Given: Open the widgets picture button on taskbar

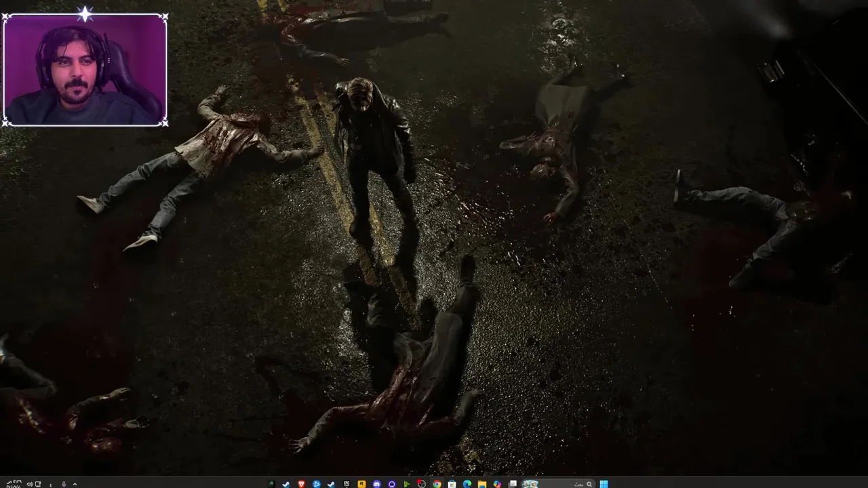Looking at the screenshot, I should (x=530, y=484).
